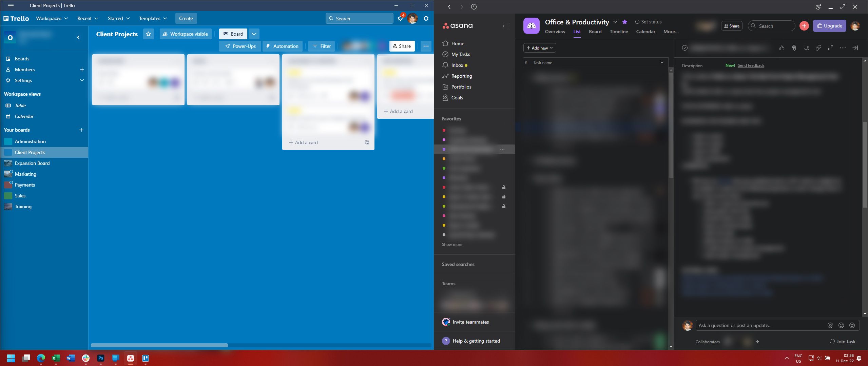
Task: Copy the Asana task link
Action: pyautogui.click(x=818, y=48)
